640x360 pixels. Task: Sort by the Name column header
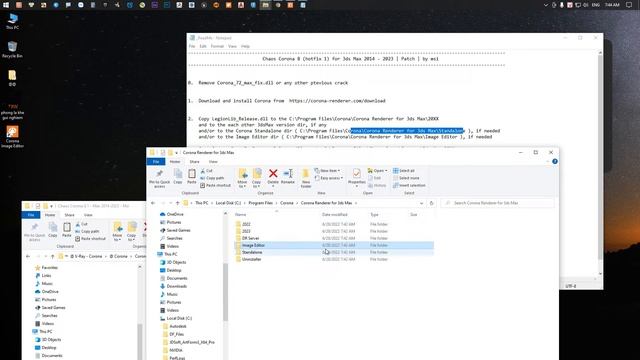click(x=240, y=215)
